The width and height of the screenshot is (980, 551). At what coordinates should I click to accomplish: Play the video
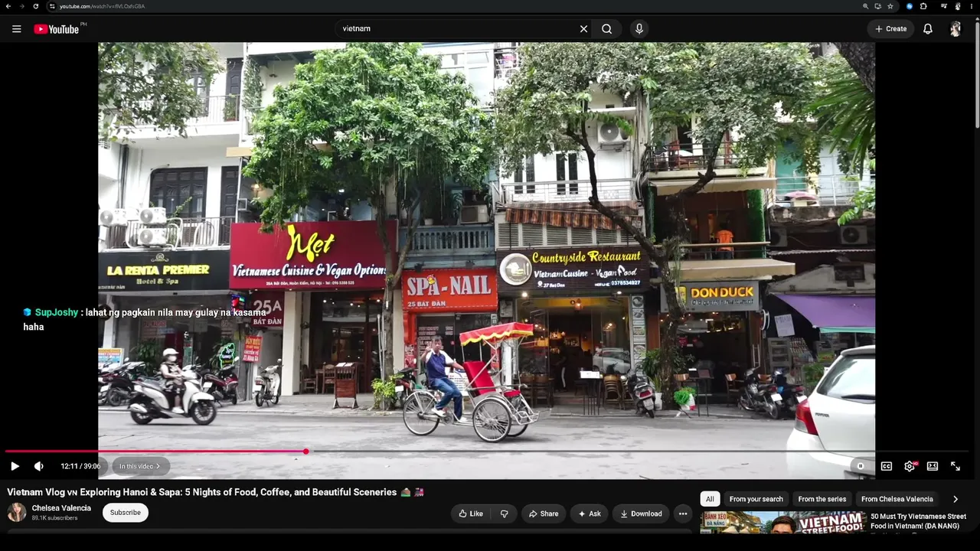[x=15, y=466]
